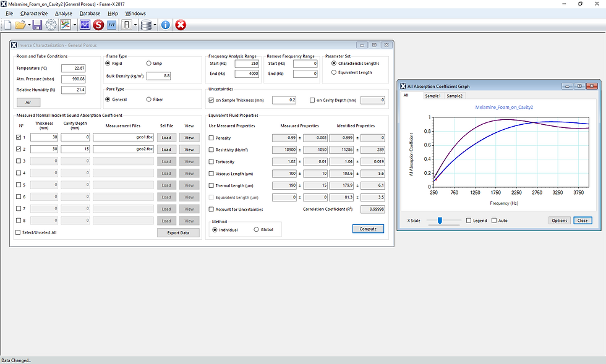This screenshot has height=364, width=606.
Task: Expand the dropdown arrow beside the tube icon
Action: pos(135,25)
